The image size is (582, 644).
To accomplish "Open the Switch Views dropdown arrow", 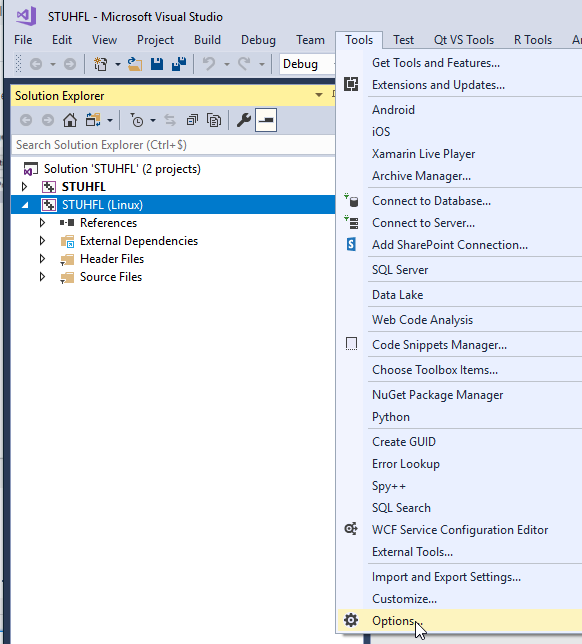I will point(110,120).
